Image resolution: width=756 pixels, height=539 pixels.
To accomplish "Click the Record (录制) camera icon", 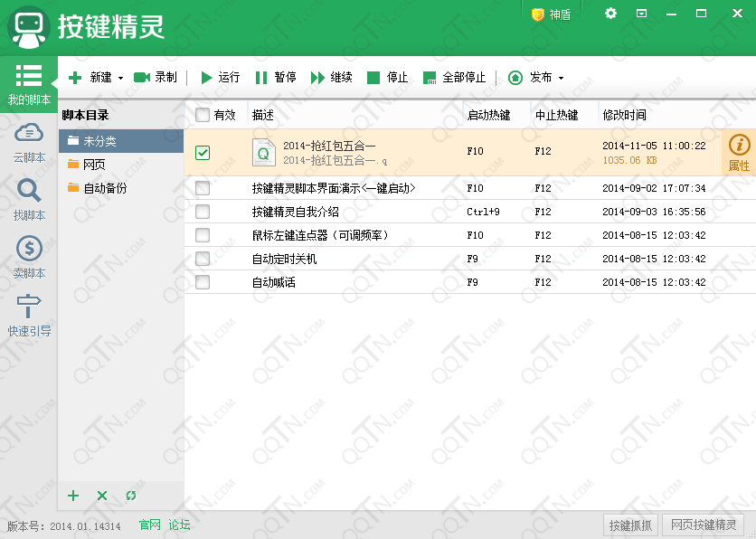I will click(142, 78).
